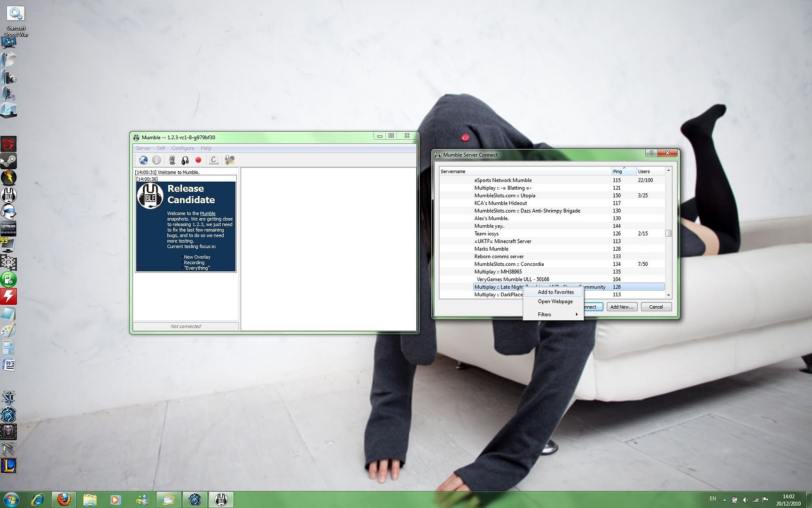Toggle the comment 'C' icon in Mumble toolbar
Viewport: 812px width, 508px height.
pos(214,160)
